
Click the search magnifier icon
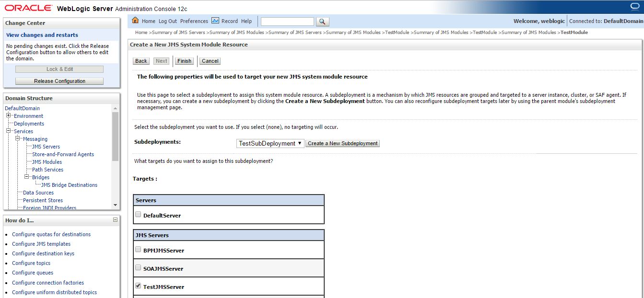(x=323, y=21)
